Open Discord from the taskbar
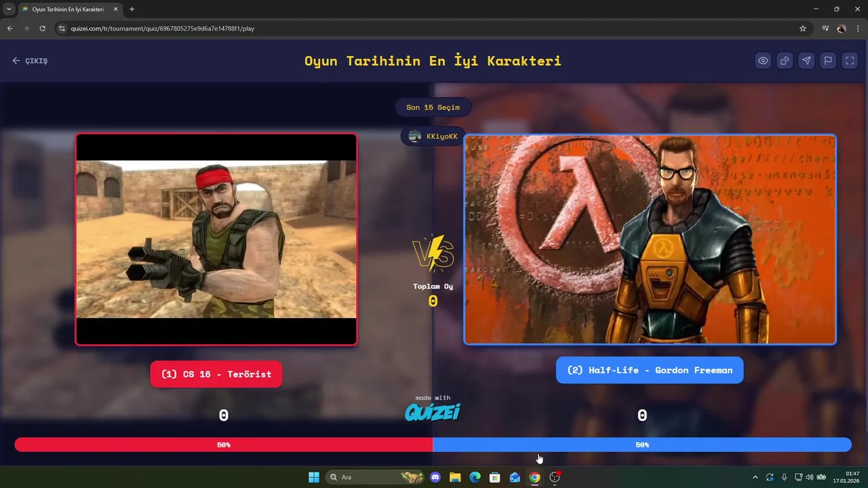 pyautogui.click(x=435, y=477)
